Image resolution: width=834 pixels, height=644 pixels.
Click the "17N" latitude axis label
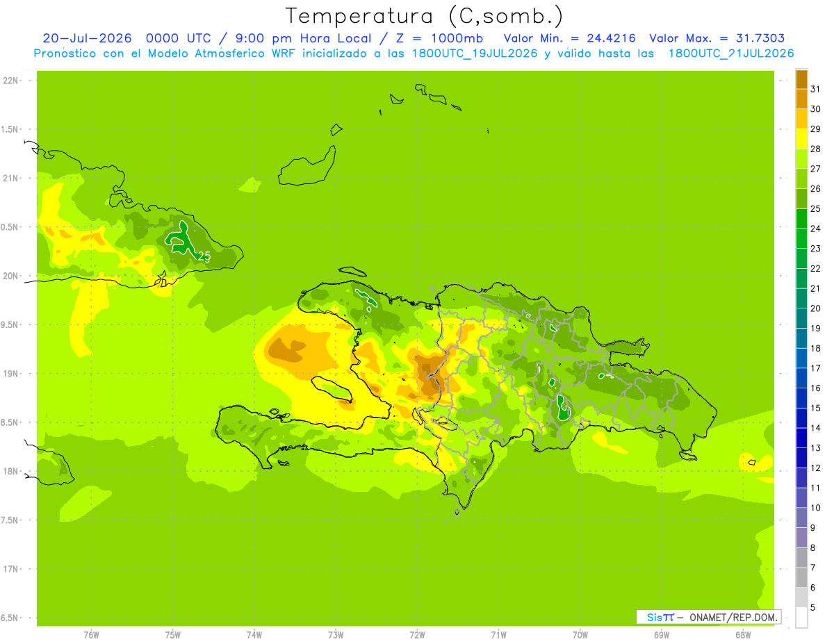pyautogui.click(x=11, y=569)
